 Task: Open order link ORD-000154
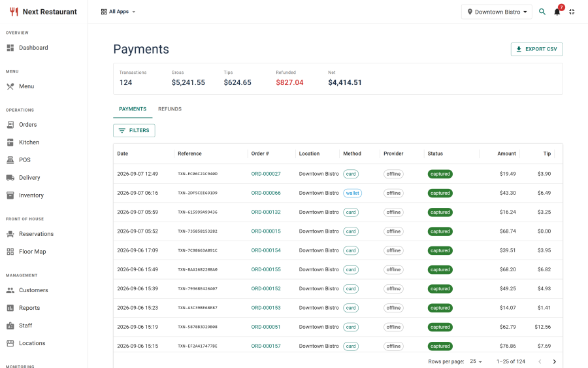[x=266, y=250]
